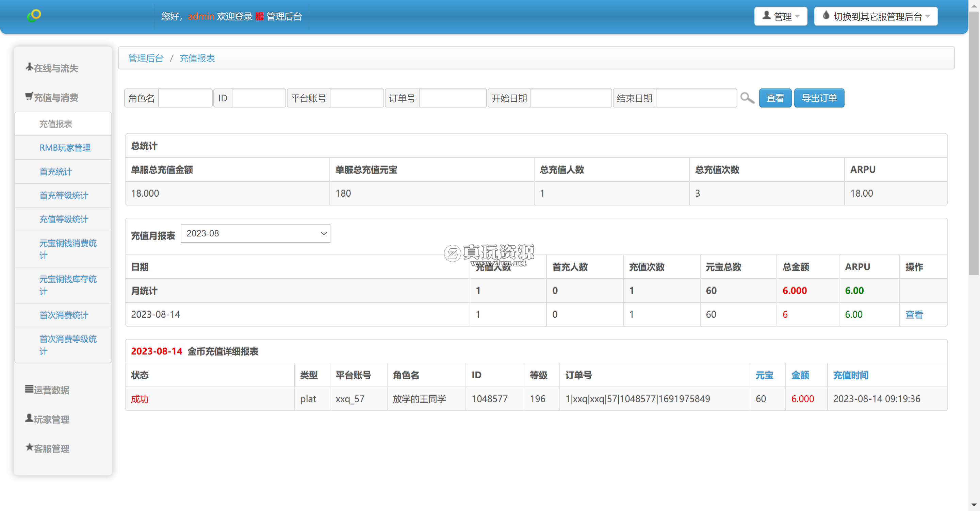Sort by 金额 column header

coord(800,376)
